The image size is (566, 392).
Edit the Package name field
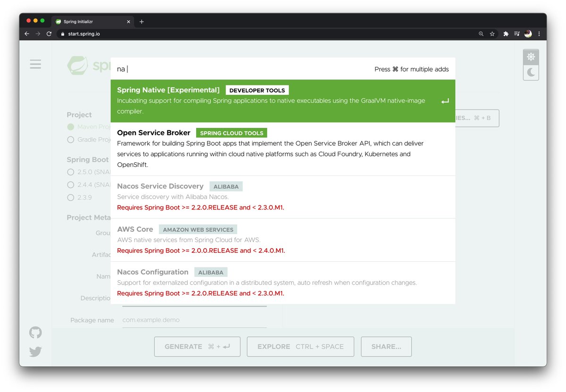[x=194, y=320]
